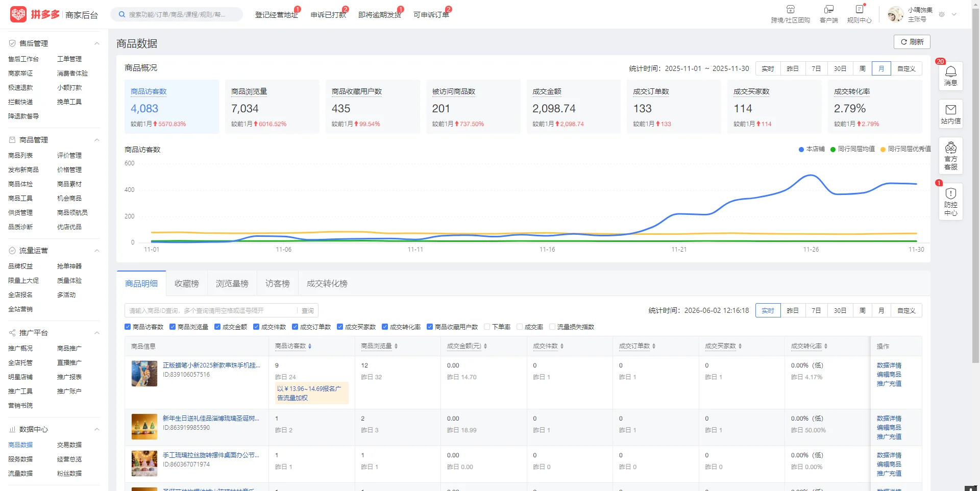
Task: Collapse the 商品管理 section
Action: click(x=97, y=140)
